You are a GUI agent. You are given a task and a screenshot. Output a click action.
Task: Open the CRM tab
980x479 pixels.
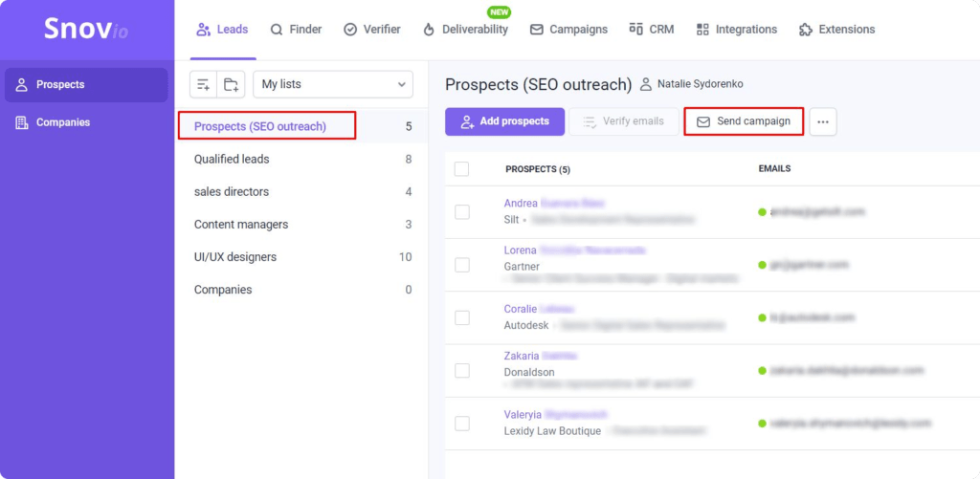(651, 30)
